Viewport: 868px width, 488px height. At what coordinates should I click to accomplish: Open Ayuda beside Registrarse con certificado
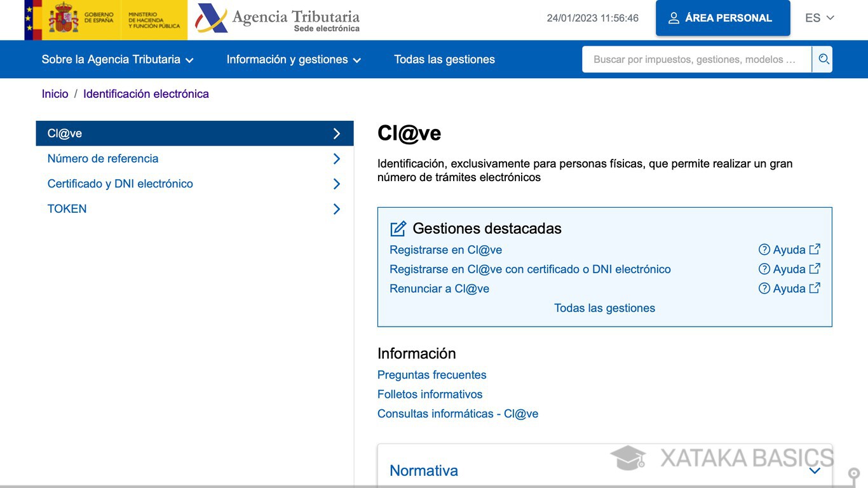(x=789, y=269)
